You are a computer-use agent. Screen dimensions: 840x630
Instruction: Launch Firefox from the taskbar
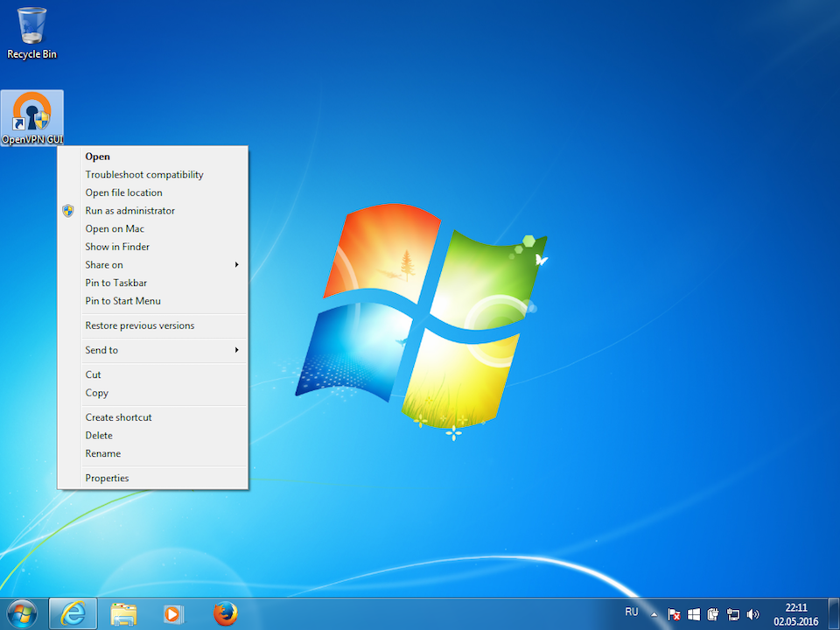point(225,614)
